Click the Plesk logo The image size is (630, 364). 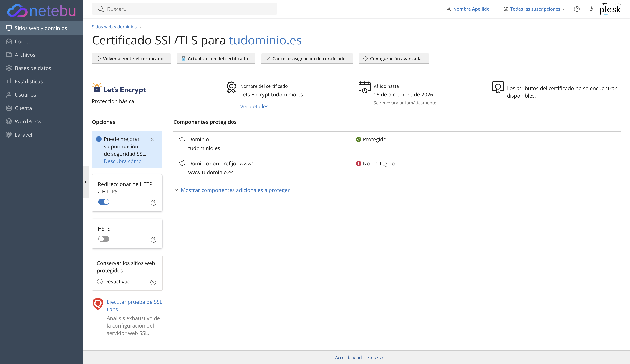click(x=610, y=9)
